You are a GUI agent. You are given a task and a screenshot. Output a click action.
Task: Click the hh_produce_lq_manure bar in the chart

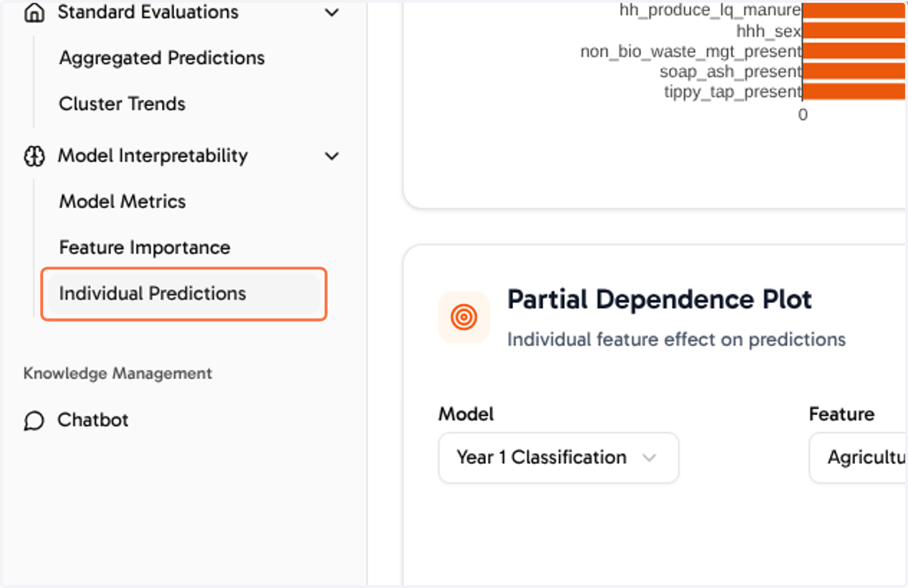click(x=855, y=10)
